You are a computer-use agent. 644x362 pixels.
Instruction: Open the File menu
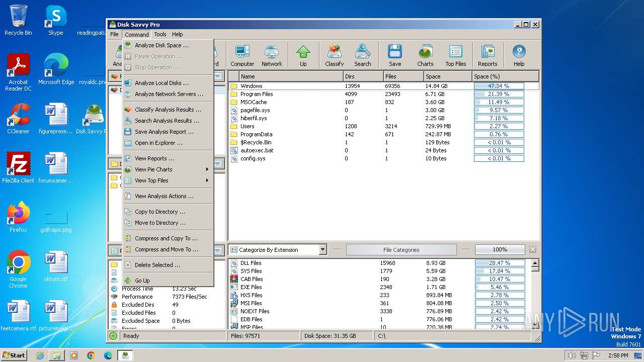point(114,34)
